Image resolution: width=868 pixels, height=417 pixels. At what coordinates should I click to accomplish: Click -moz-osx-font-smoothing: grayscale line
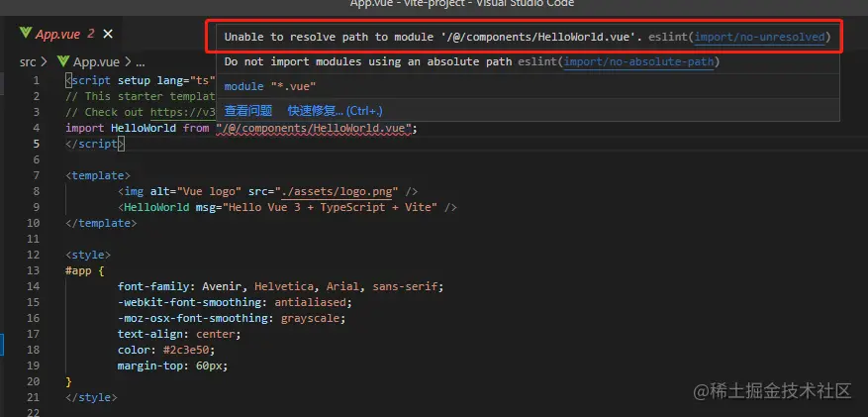[232, 318]
